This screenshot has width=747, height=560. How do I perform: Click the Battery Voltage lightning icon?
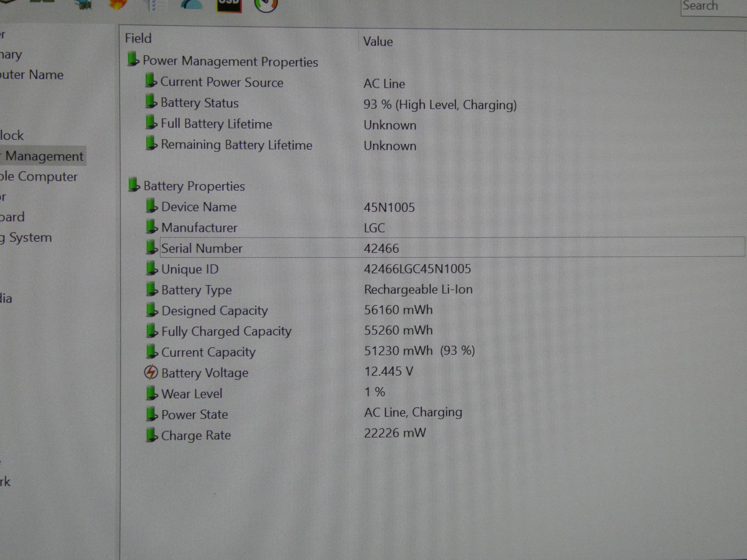click(151, 372)
